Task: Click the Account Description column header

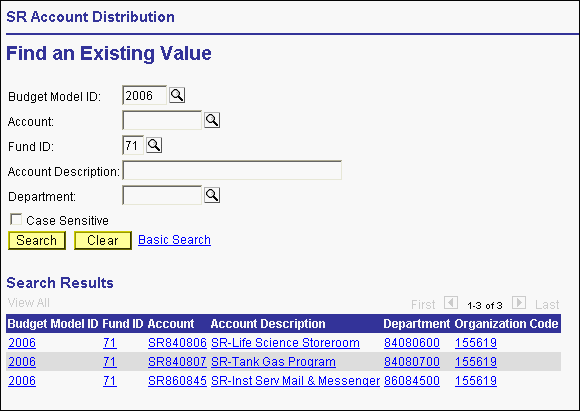Action: coord(268,324)
